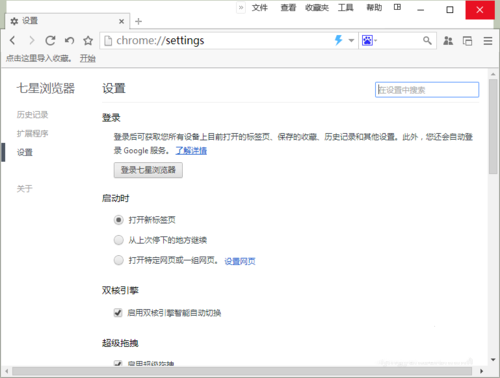Click the blue lightning speed mode icon
Viewport: 500px width, 378px height.
click(x=338, y=40)
